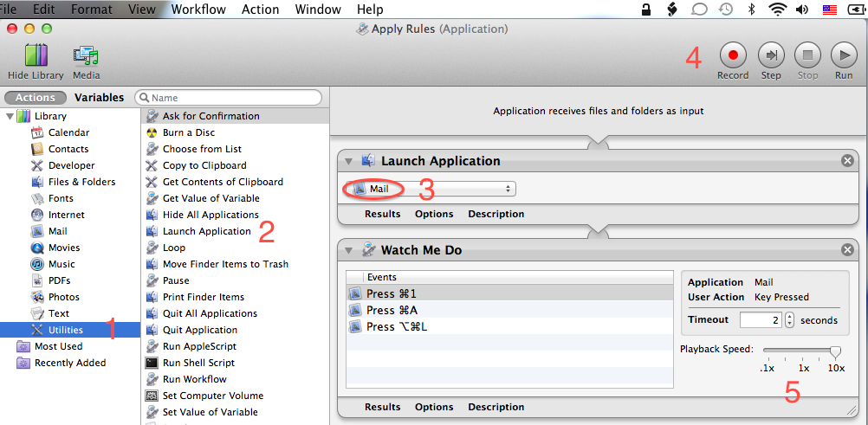Select the Utilities library category

[70, 330]
